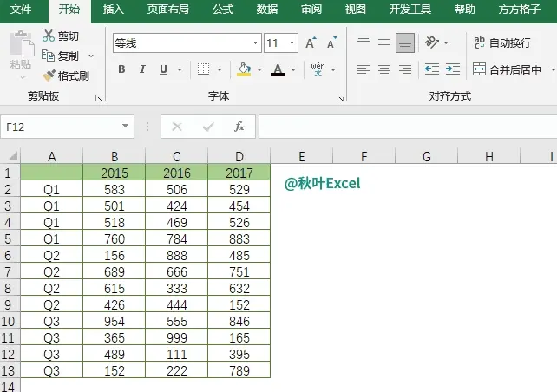Expand the Name Box dropdown arrow
The height and width of the screenshot is (392, 557).
[x=125, y=126]
